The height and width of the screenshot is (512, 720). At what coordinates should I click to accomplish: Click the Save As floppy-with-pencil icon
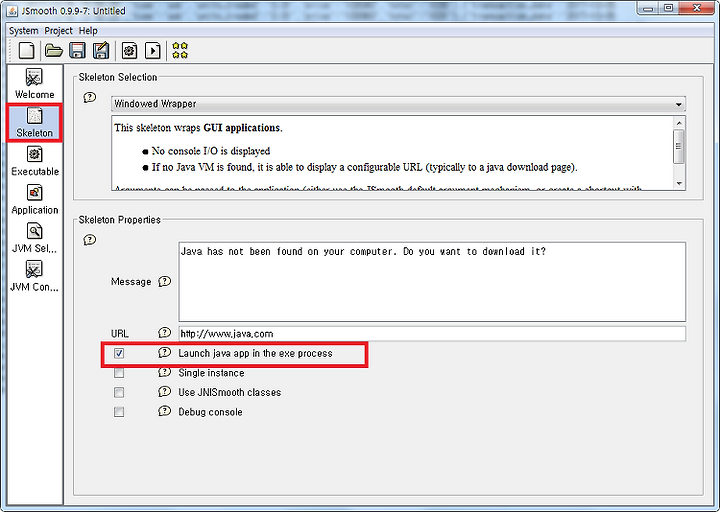click(x=101, y=50)
